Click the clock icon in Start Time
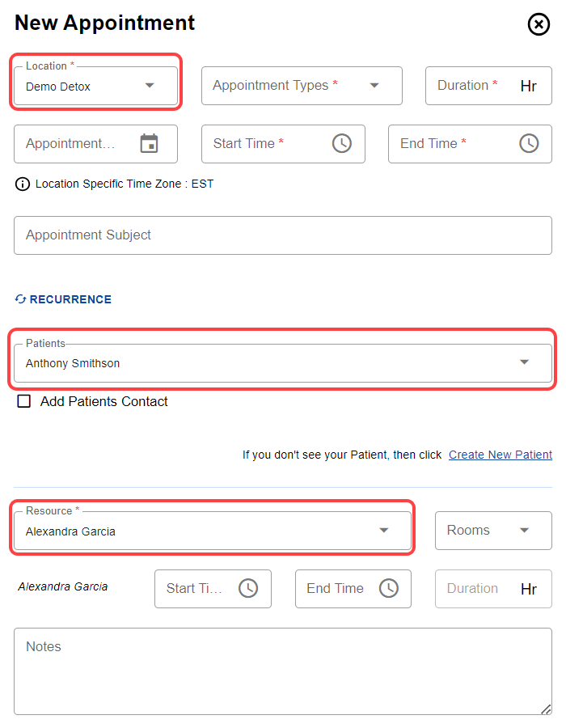 (x=342, y=144)
